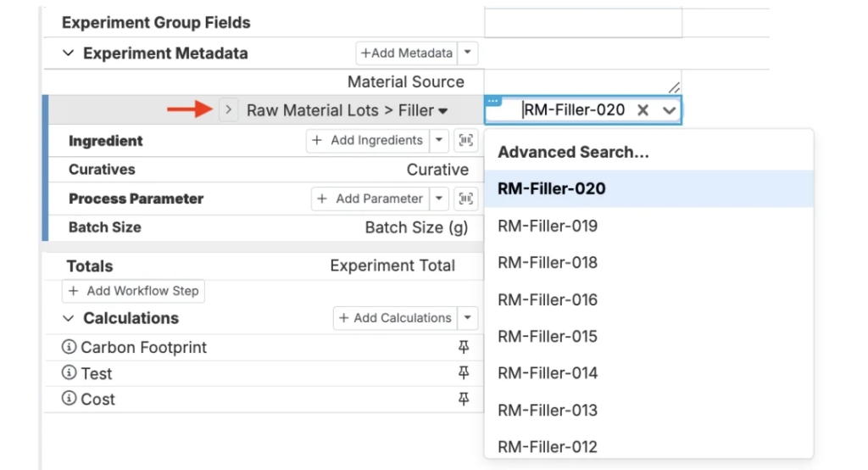Collapse the Experiment Metadata section
Screen dimensions: 868x470
[68, 53]
